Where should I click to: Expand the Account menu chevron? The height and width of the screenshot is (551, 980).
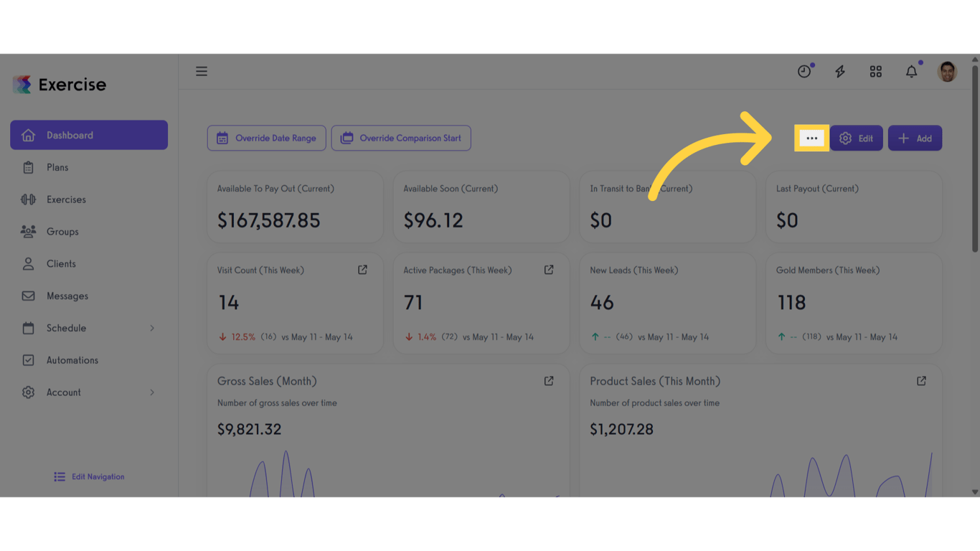pos(152,392)
